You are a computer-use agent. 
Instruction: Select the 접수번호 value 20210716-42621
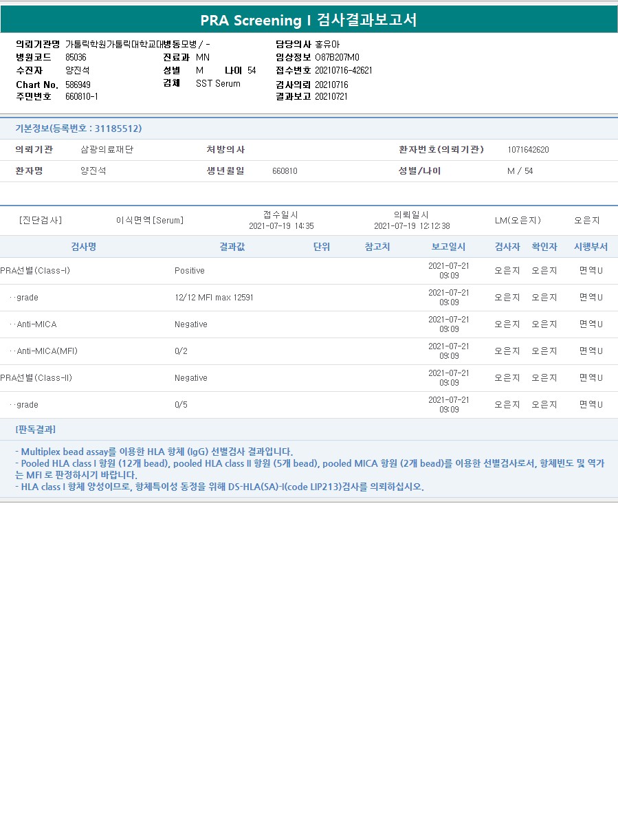344,70
